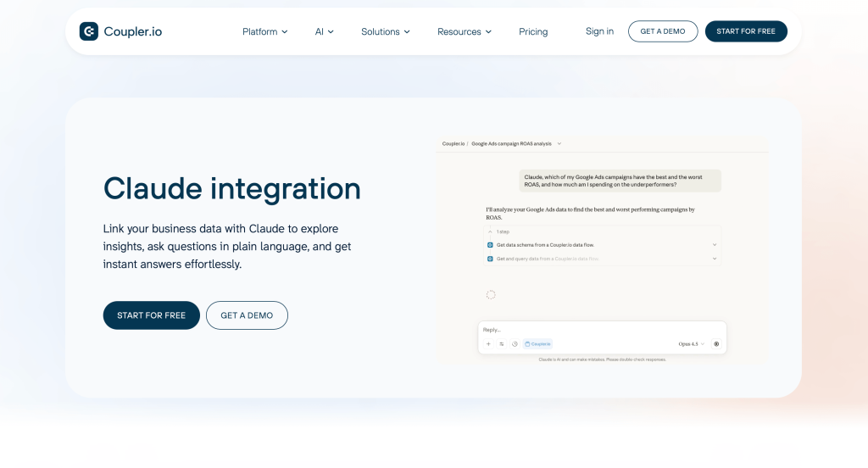Click the stop response icon button
This screenshot has width=868, height=468.
pos(716,344)
